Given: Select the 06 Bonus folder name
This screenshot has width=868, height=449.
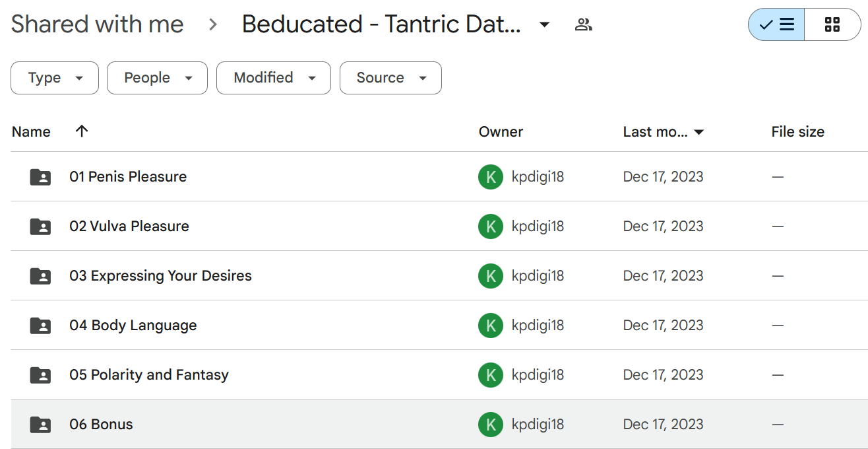Looking at the screenshot, I should coord(101,425).
